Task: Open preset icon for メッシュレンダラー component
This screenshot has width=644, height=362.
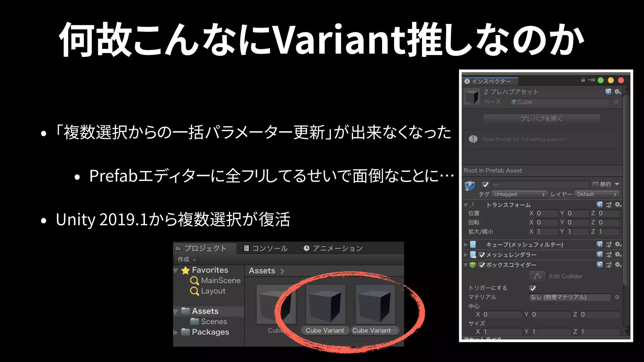Action: [609, 255]
